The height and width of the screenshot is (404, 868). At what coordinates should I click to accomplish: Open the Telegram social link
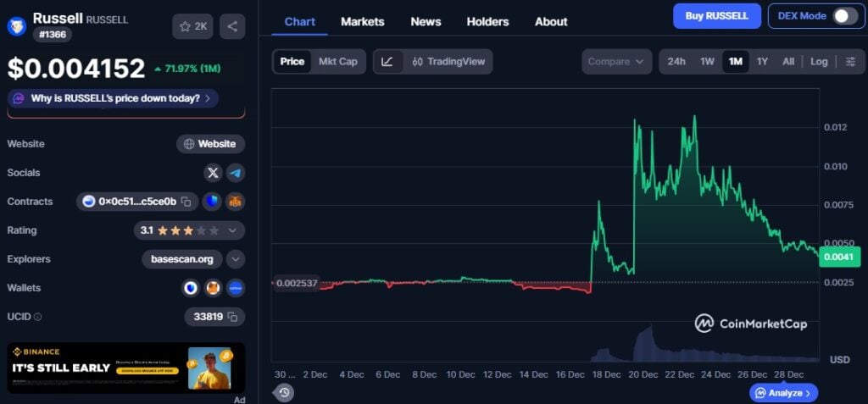[235, 173]
